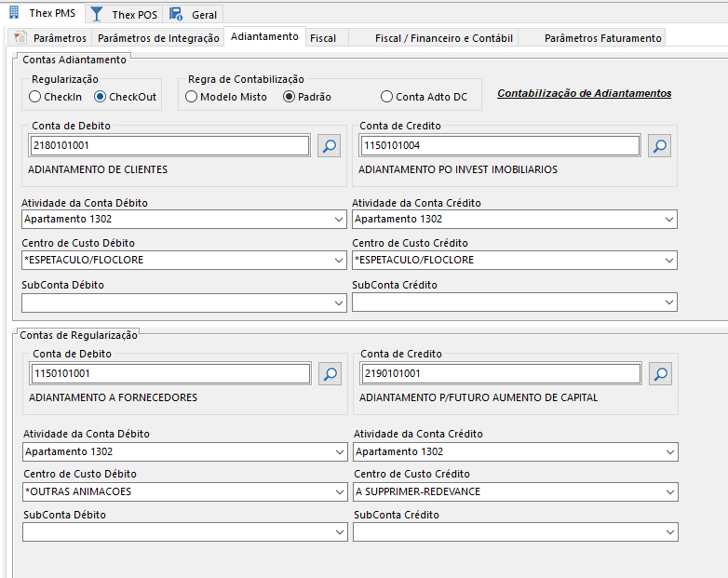This screenshot has width=728, height=578.
Task: Select the CheckOut regularização radio button
Action: point(101,97)
